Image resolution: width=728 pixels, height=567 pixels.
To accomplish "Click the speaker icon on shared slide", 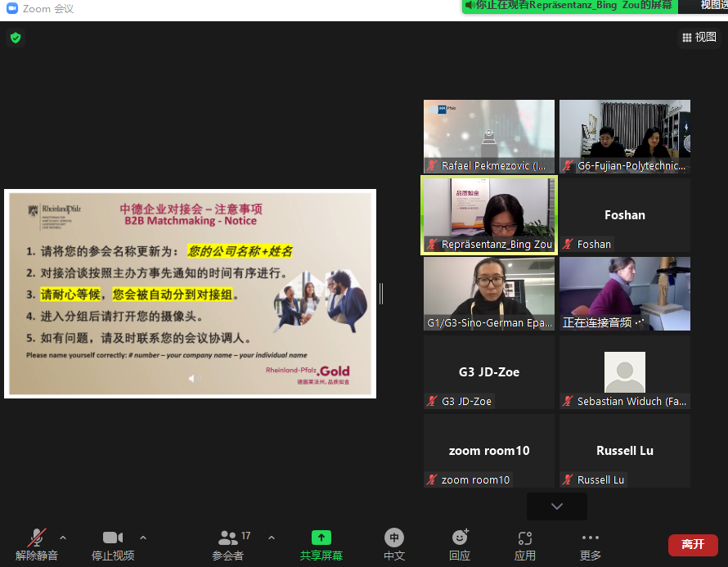I will (x=194, y=378).
